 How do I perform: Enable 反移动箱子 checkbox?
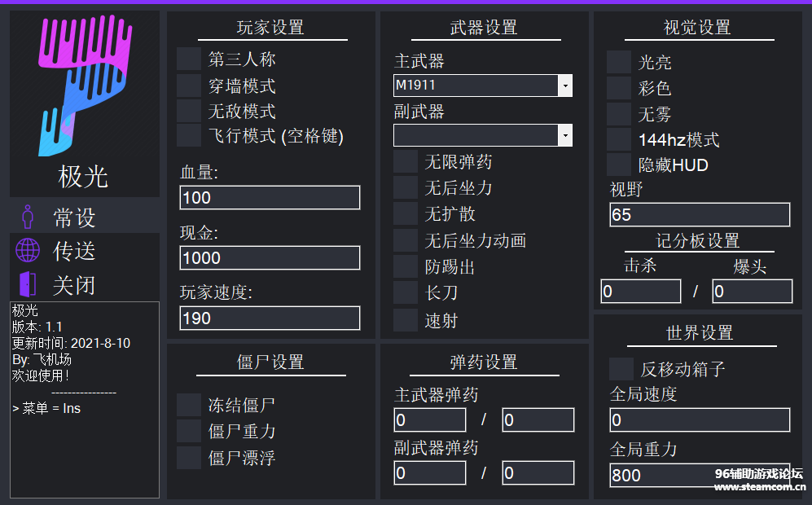pos(621,369)
